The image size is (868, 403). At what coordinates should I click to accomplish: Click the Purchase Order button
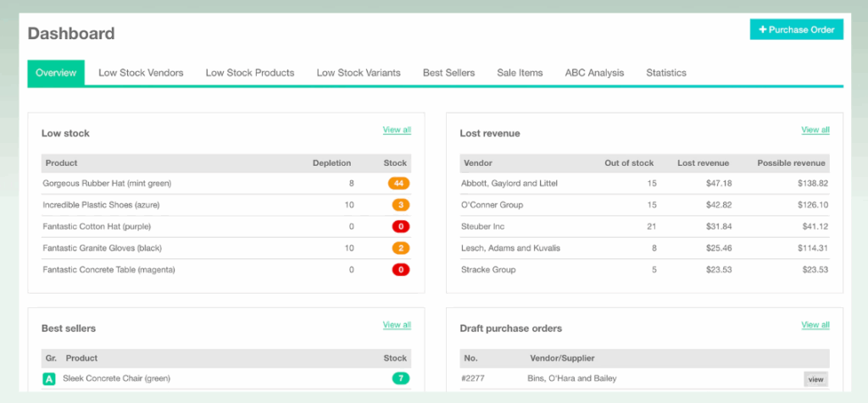pos(796,30)
